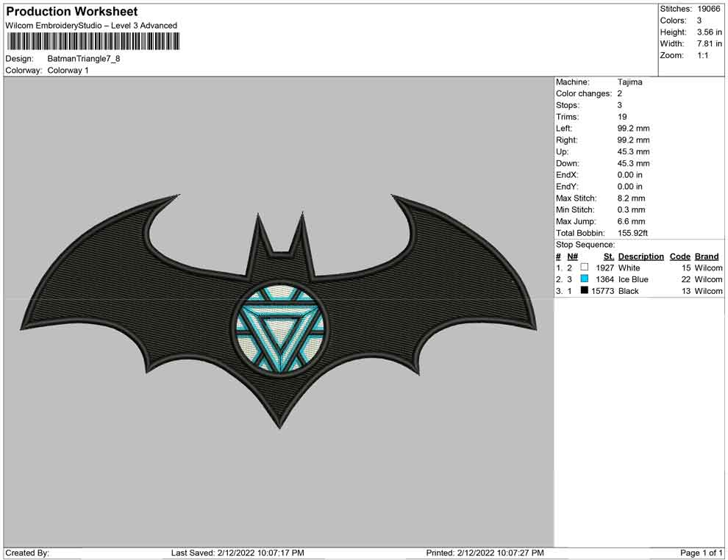
Task: Click the N# column header
Action: coord(572,256)
